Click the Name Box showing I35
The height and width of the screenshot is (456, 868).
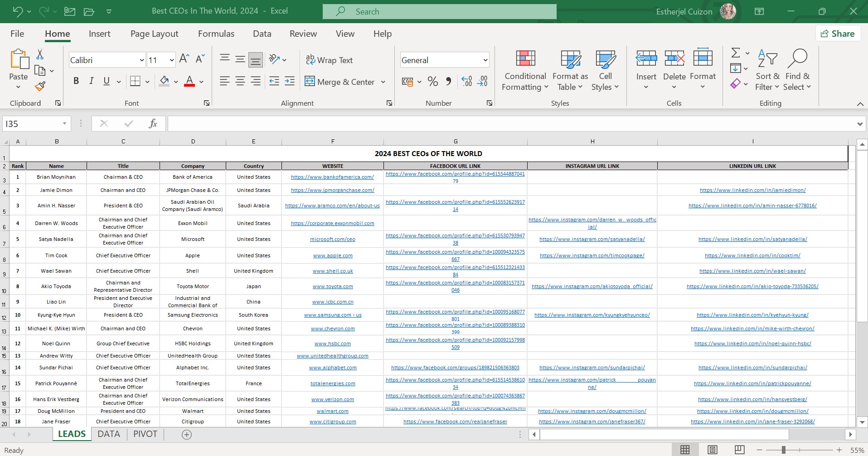click(32, 123)
